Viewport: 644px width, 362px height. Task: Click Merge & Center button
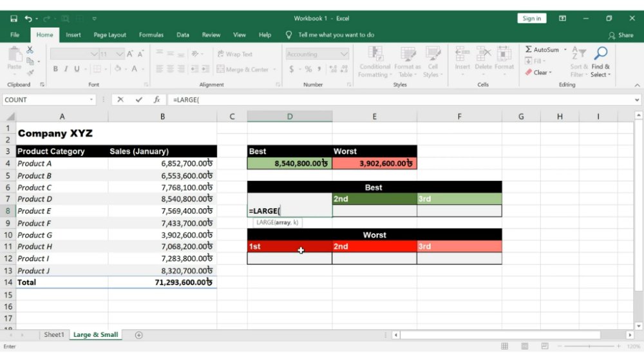(243, 70)
